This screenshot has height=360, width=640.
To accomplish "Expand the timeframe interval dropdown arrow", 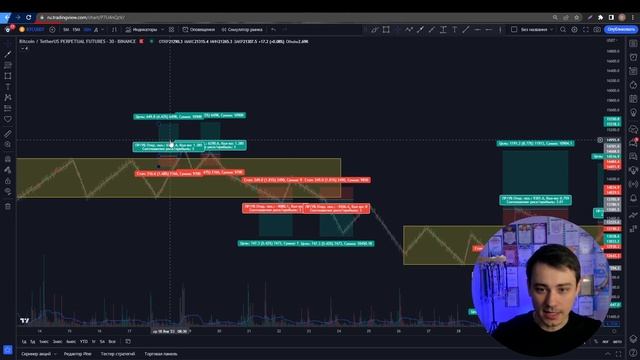I will [102, 29].
